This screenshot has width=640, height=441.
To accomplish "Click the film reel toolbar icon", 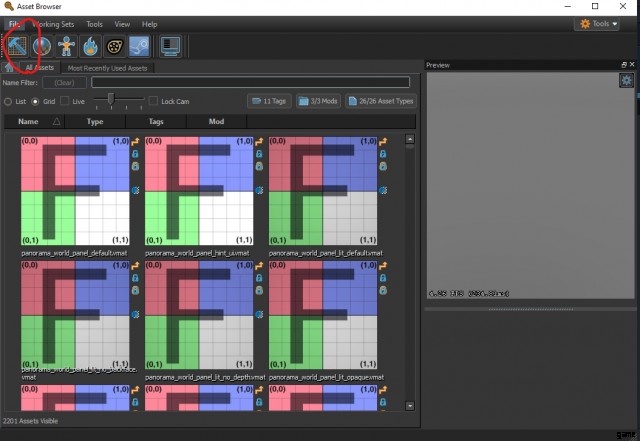I will (x=115, y=45).
